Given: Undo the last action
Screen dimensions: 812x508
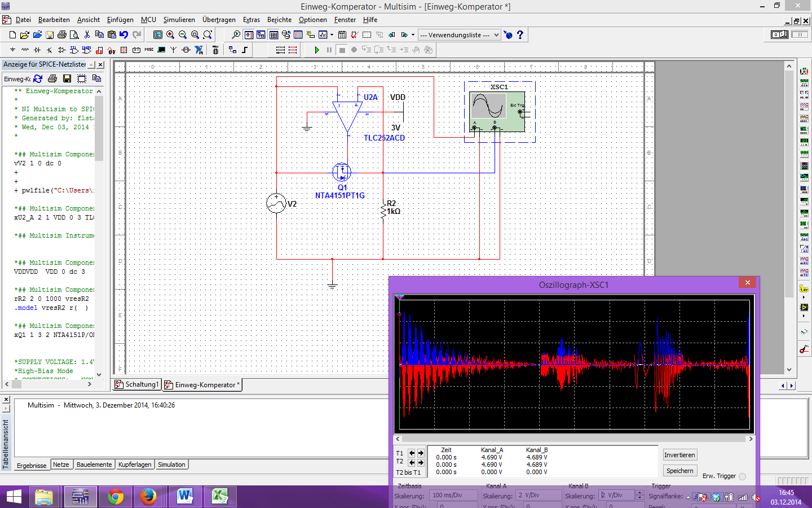Looking at the screenshot, I should pos(123,35).
